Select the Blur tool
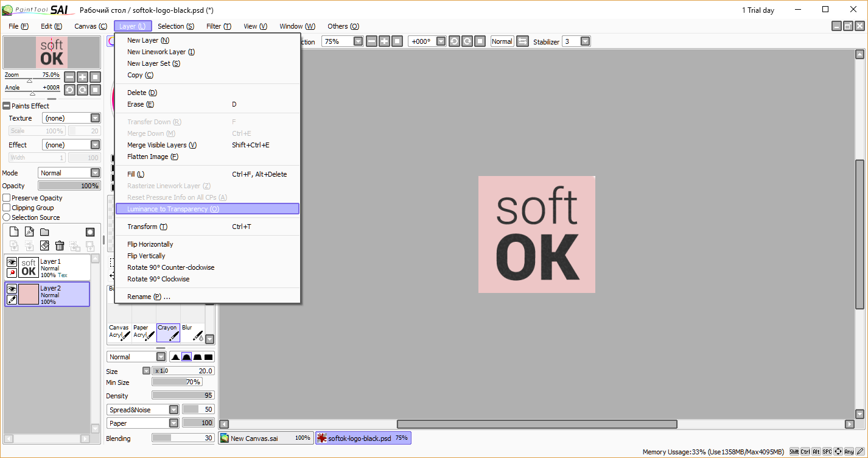 192,333
